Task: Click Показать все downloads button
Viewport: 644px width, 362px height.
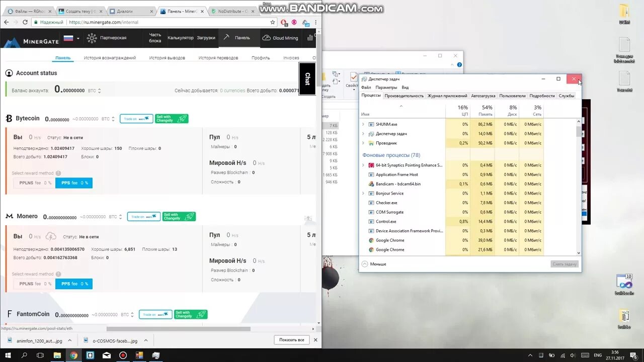Action: (292, 340)
